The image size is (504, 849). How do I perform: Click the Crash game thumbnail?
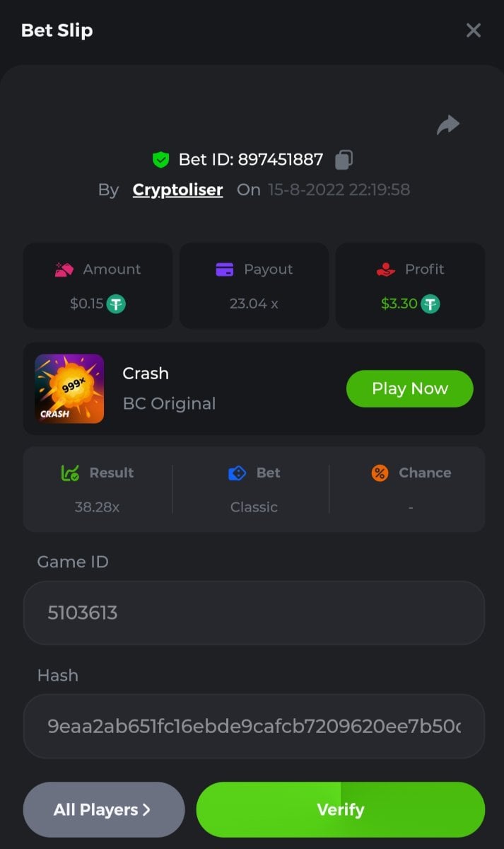(x=69, y=388)
